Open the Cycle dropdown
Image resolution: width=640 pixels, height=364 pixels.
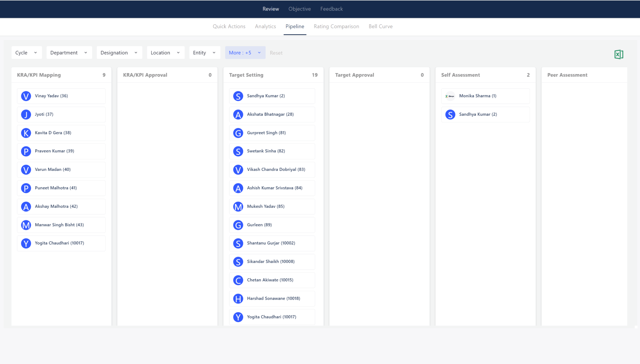(27, 52)
